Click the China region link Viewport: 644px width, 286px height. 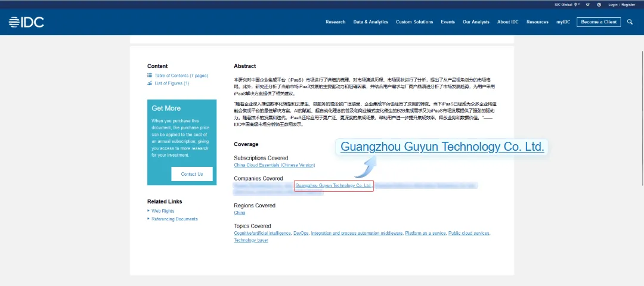(x=240, y=213)
